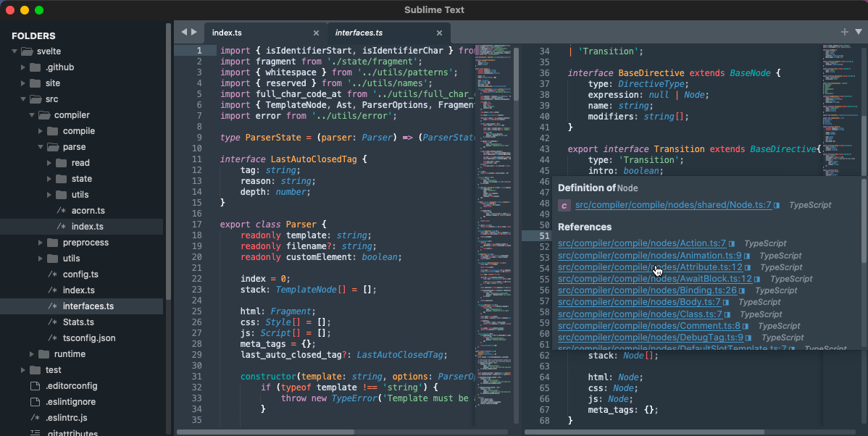Click the .eslintignore file icon
Viewport: 868px width, 436px height.
pos(35,402)
